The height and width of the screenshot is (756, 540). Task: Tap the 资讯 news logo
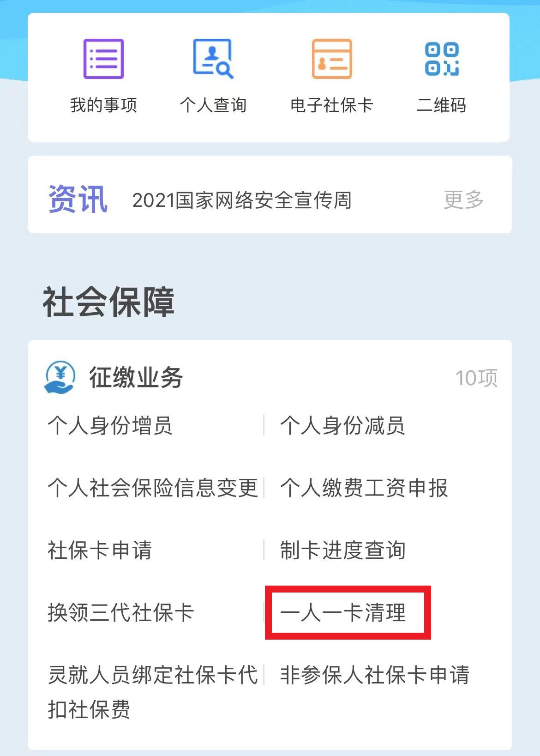click(78, 199)
